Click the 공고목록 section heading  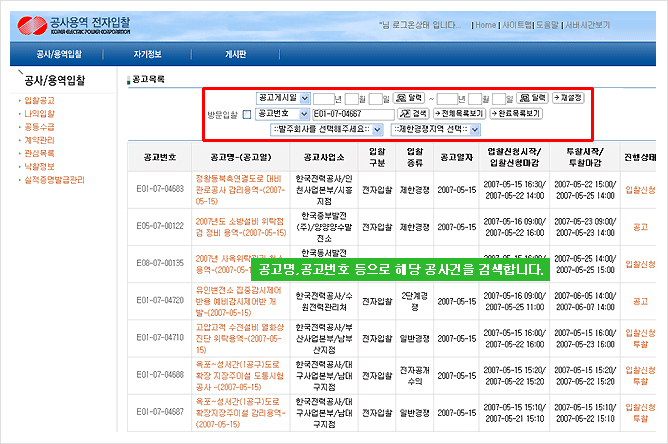coord(148,79)
